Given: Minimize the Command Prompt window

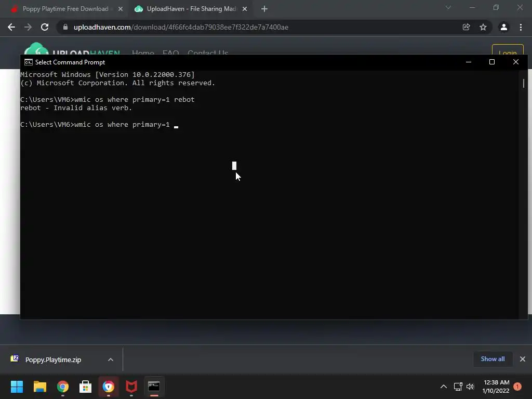Looking at the screenshot, I should (469, 62).
